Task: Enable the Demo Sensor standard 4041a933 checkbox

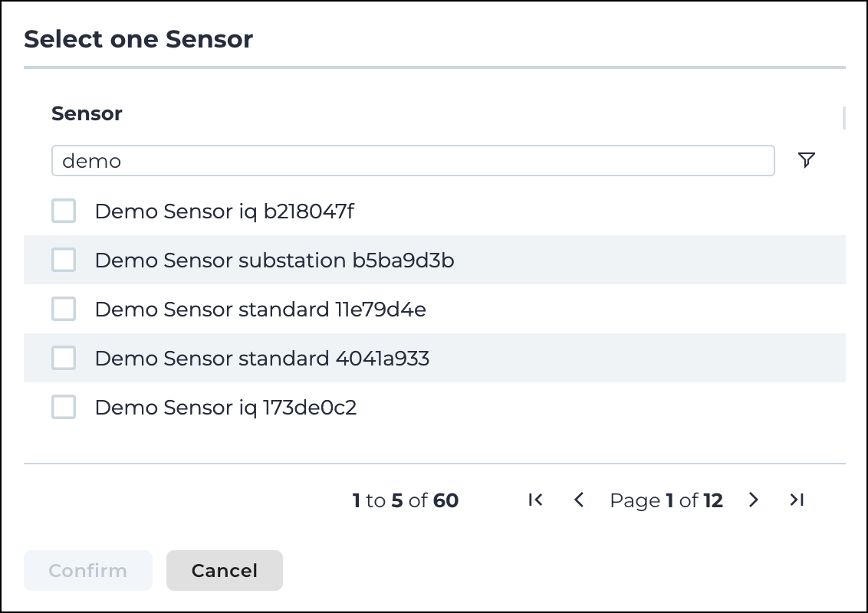Action: tap(64, 358)
